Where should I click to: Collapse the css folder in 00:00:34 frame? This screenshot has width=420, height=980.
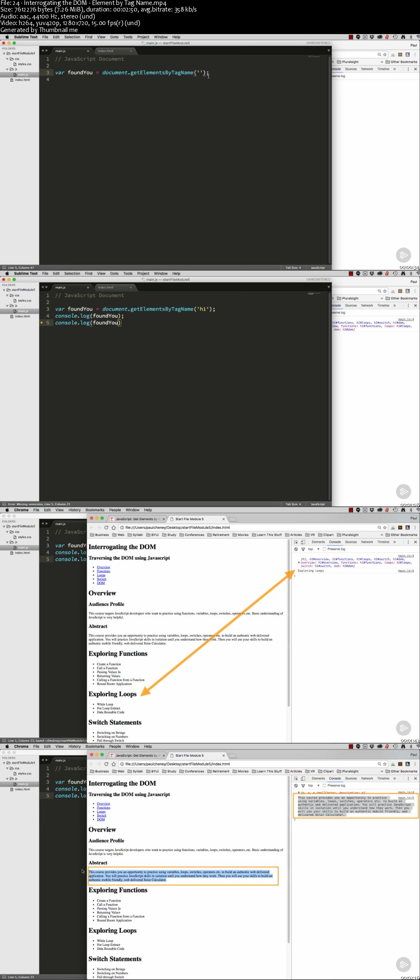coord(7,59)
